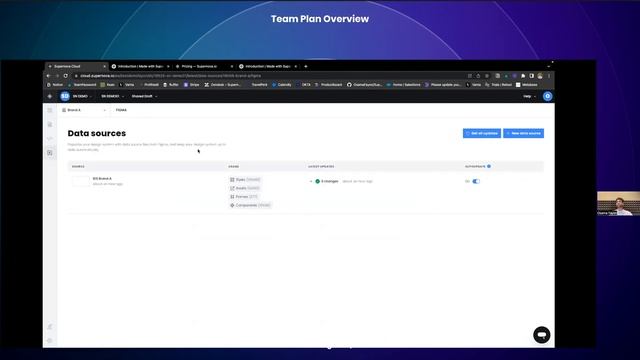Image resolution: width=640 pixels, height=360 pixels.
Task: Open the Pricing Supernova browser tab
Action: tap(203, 66)
